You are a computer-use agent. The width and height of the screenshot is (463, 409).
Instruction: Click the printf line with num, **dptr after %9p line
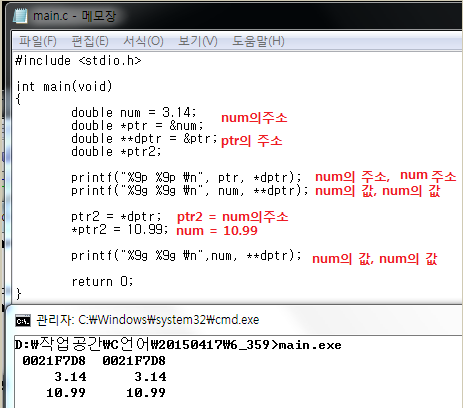point(190,191)
